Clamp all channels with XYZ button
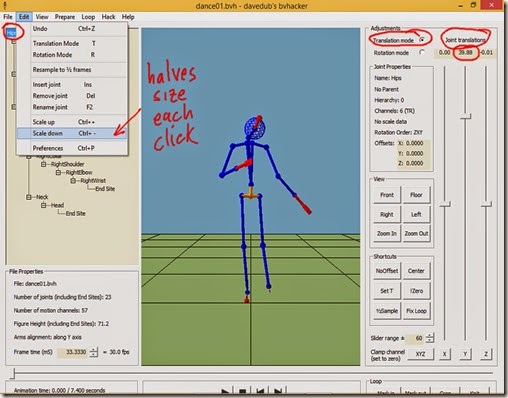Viewport: 508px width, 398px height. pos(420,354)
